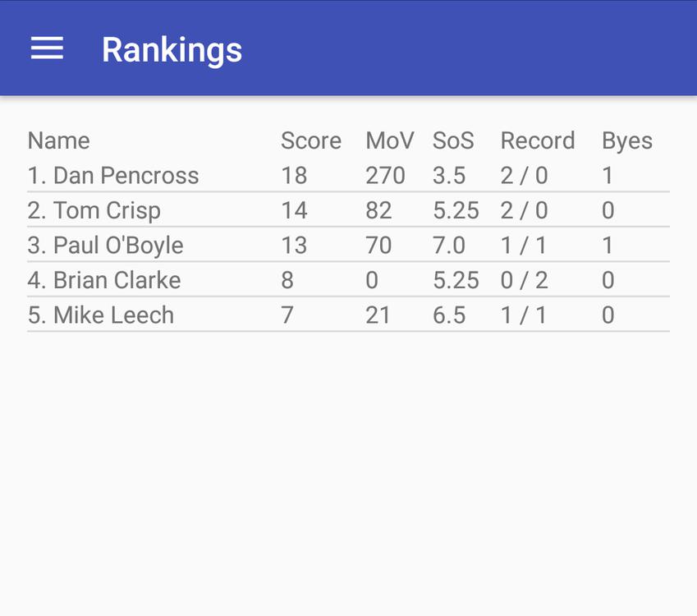697x616 pixels.
Task: Select Tom Crisp's MoV value 82
Action: [x=378, y=210]
